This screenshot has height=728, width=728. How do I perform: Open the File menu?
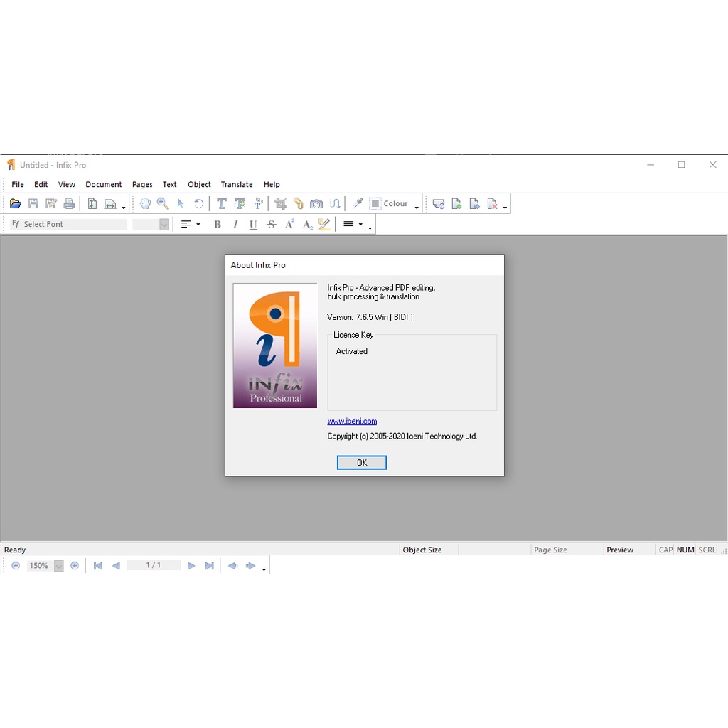18,184
